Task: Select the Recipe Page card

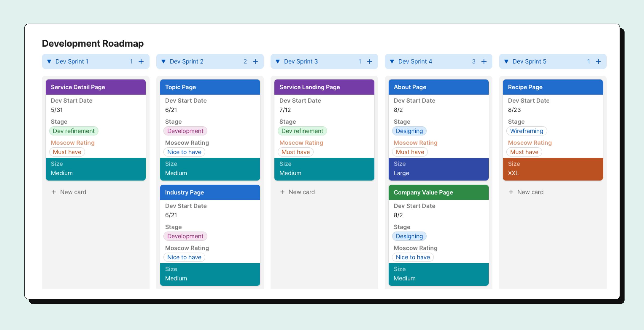Action: point(553,87)
